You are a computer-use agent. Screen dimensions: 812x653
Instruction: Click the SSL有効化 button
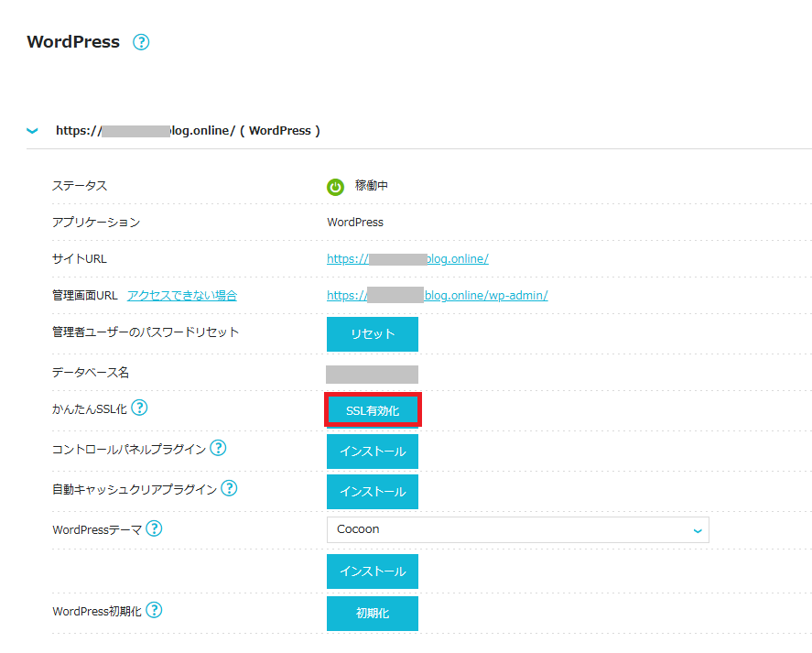pyautogui.click(x=373, y=410)
